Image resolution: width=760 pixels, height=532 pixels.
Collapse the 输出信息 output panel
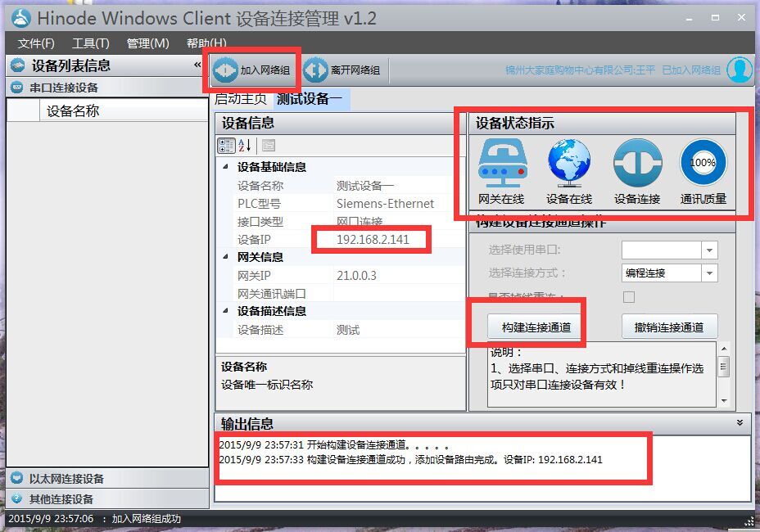coord(740,423)
